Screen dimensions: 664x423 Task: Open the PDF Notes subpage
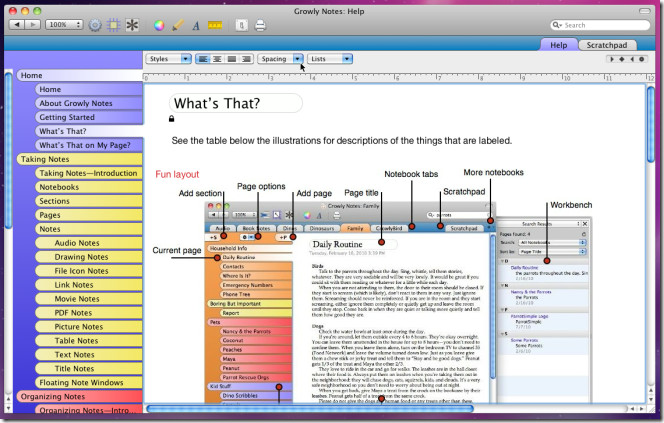coord(89,313)
